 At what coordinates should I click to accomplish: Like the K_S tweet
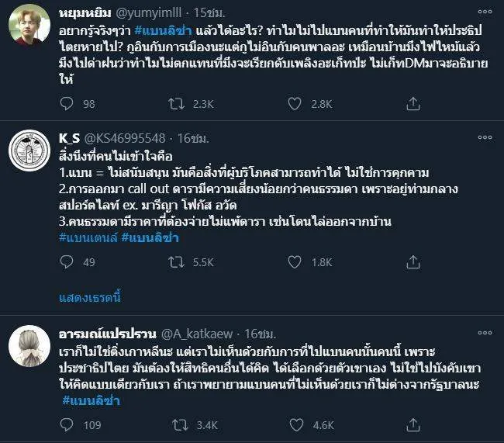coord(295,263)
